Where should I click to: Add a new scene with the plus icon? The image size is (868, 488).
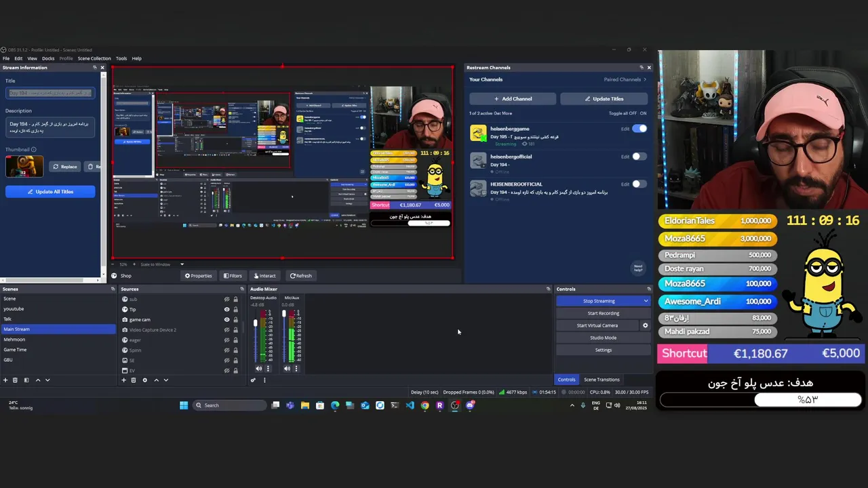click(x=5, y=380)
